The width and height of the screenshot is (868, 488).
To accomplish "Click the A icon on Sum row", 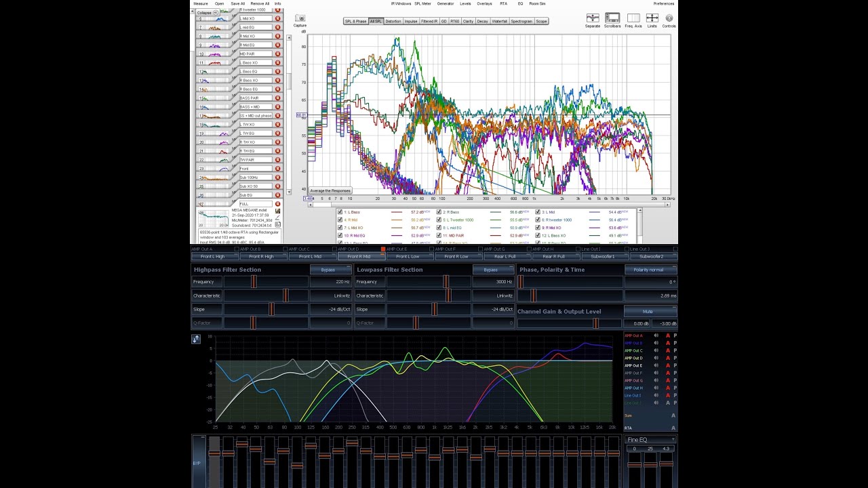I will [673, 415].
